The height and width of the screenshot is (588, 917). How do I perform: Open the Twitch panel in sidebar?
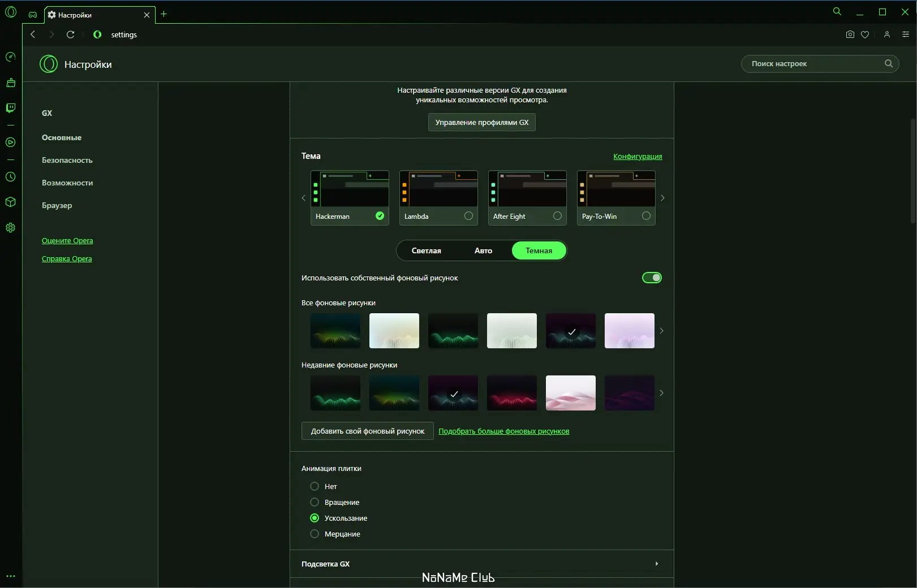coord(10,107)
